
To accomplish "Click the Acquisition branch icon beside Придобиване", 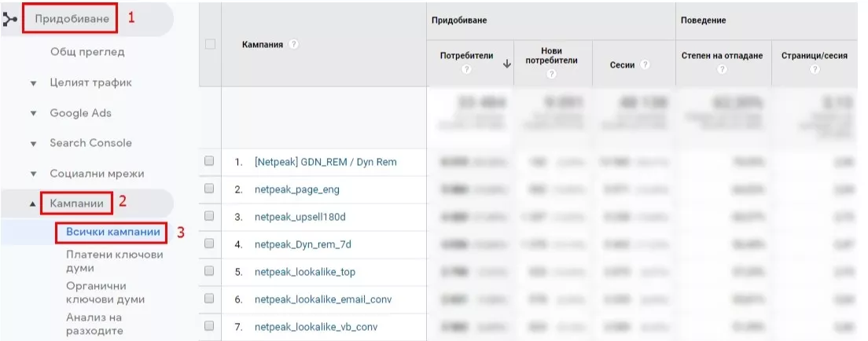I will pyautogui.click(x=9, y=20).
